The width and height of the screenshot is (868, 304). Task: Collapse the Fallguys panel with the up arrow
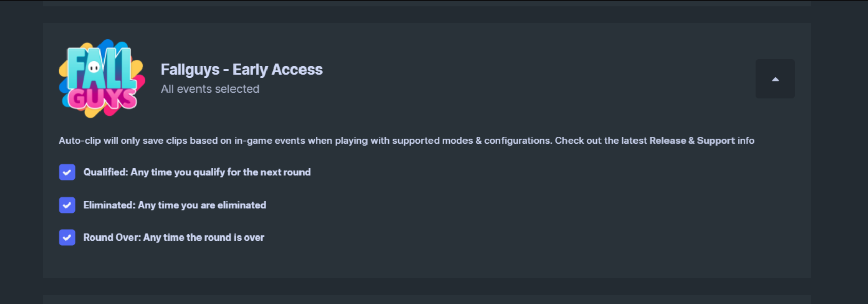pyautogui.click(x=775, y=79)
